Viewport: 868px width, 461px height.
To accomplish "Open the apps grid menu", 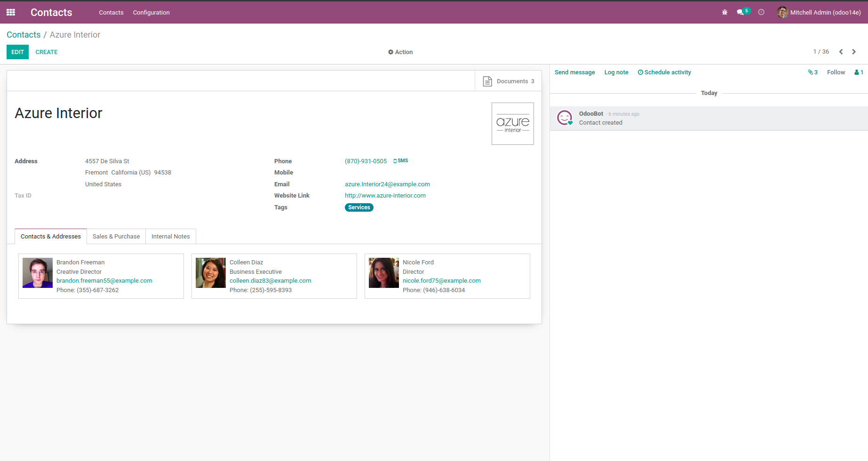I will pos(11,12).
